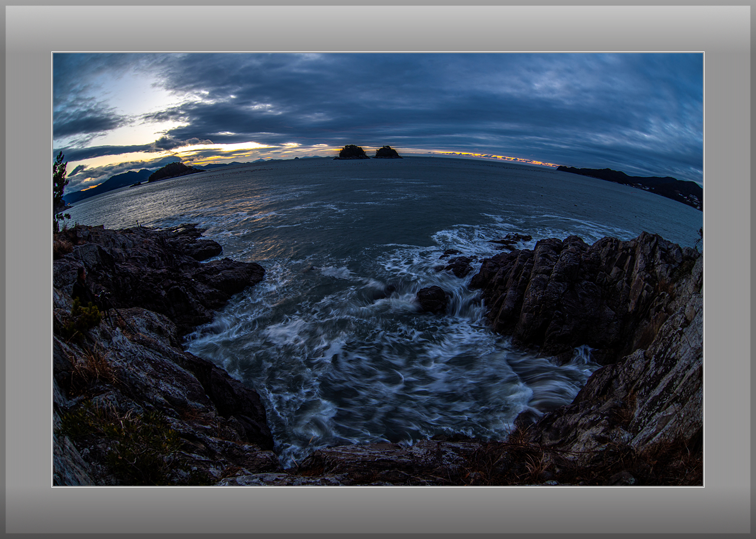Open the framed seascape photograph
The image size is (756, 539).
(x=378, y=269)
